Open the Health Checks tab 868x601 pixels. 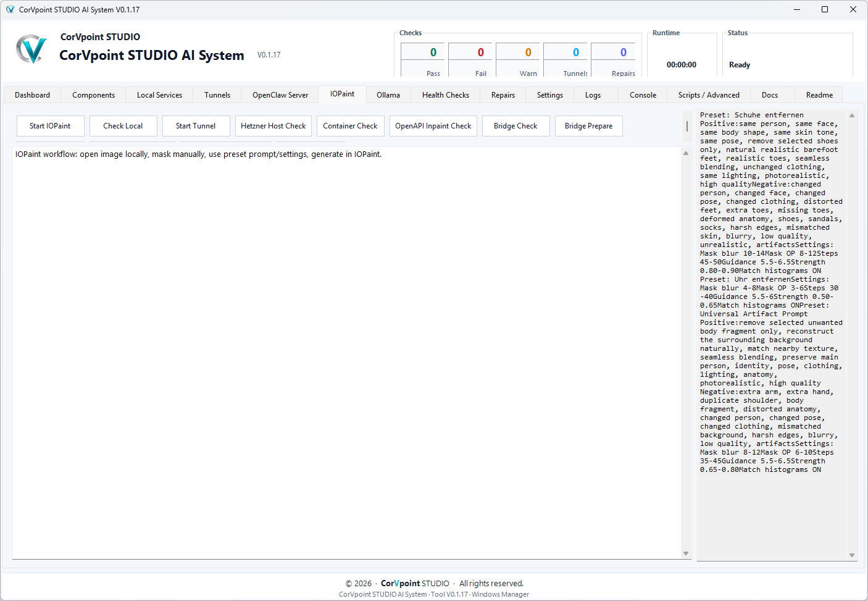point(446,95)
